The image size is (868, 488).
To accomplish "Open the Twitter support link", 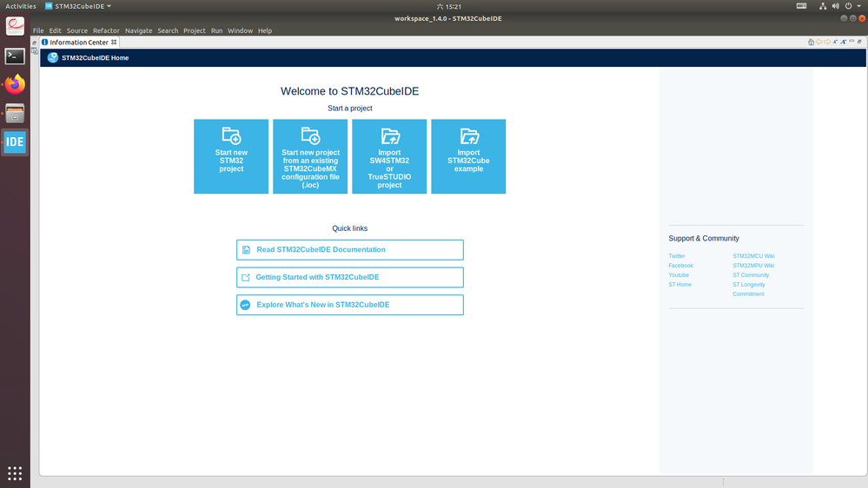I will point(677,256).
